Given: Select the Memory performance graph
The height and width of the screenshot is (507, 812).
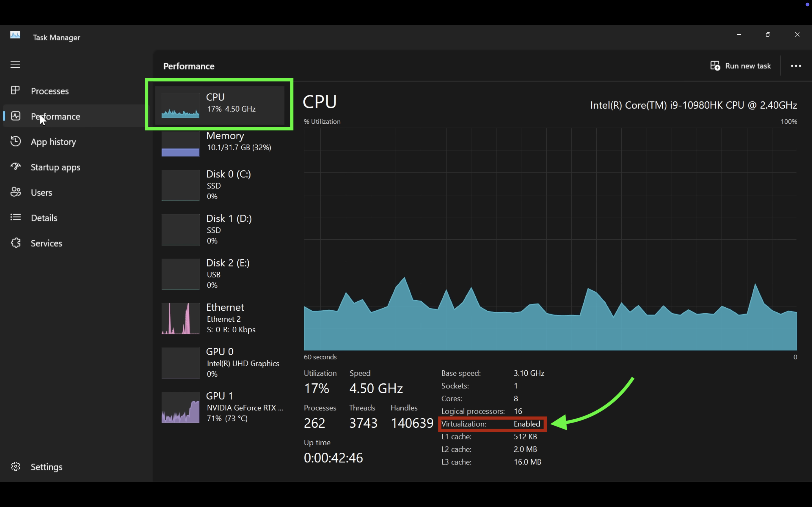Looking at the screenshot, I should [x=221, y=142].
